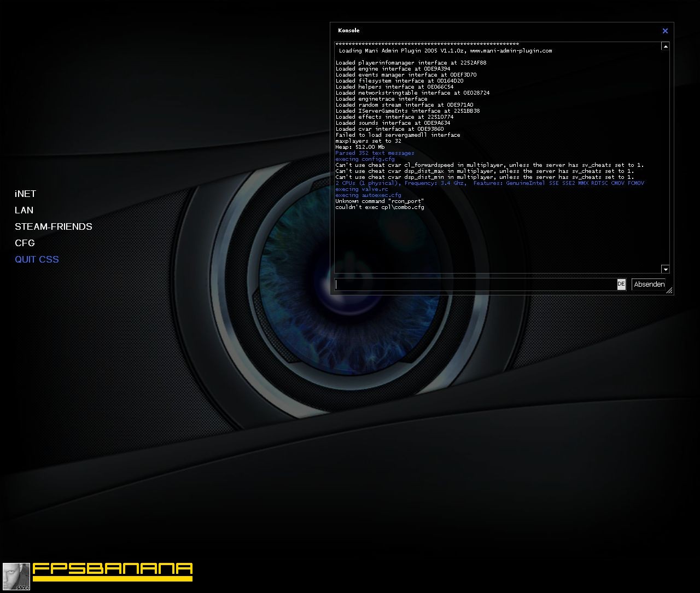The image size is (700, 593).
Task: Open the STEAM-FRIENDS menu option
Action: point(54,226)
